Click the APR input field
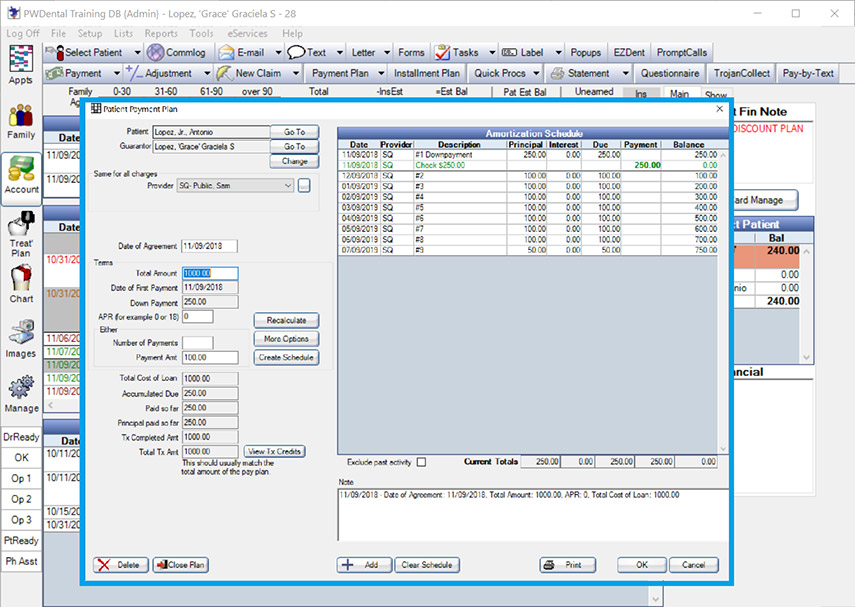This screenshot has height=607, width=855. tap(197, 316)
